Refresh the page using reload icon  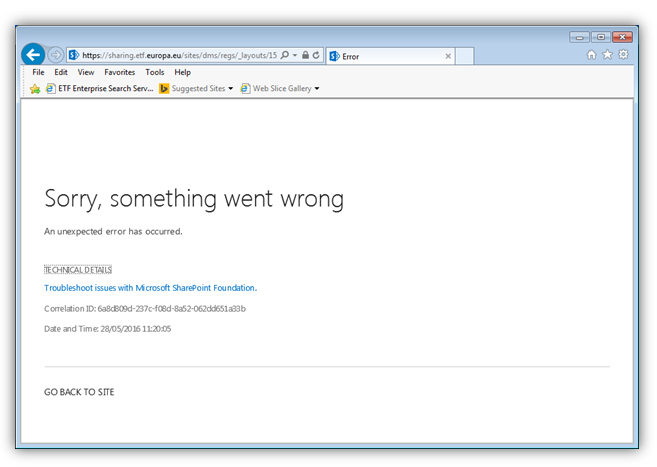[317, 56]
